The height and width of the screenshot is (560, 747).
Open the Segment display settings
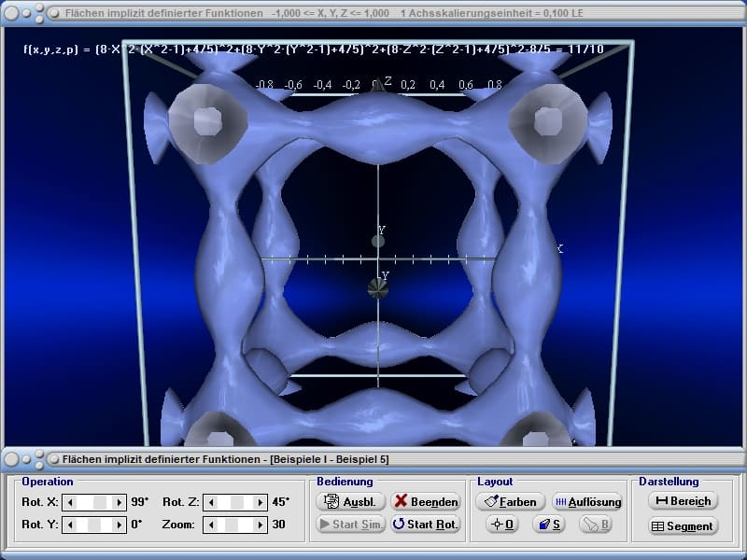point(683,526)
